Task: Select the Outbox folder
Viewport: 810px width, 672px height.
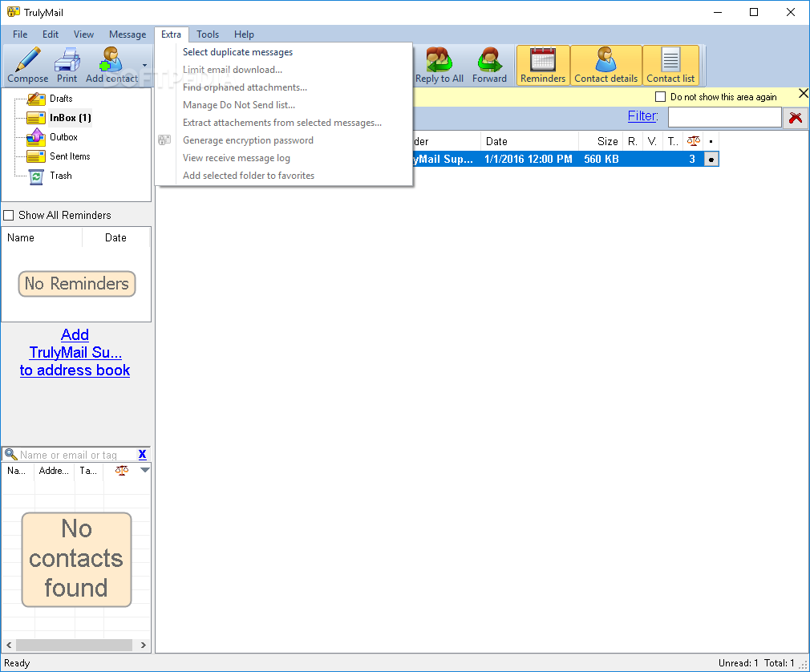Action: coord(63,137)
